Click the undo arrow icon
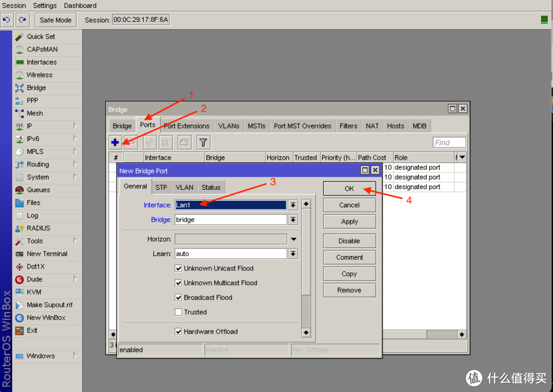This screenshot has width=553, height=392. 7,20
